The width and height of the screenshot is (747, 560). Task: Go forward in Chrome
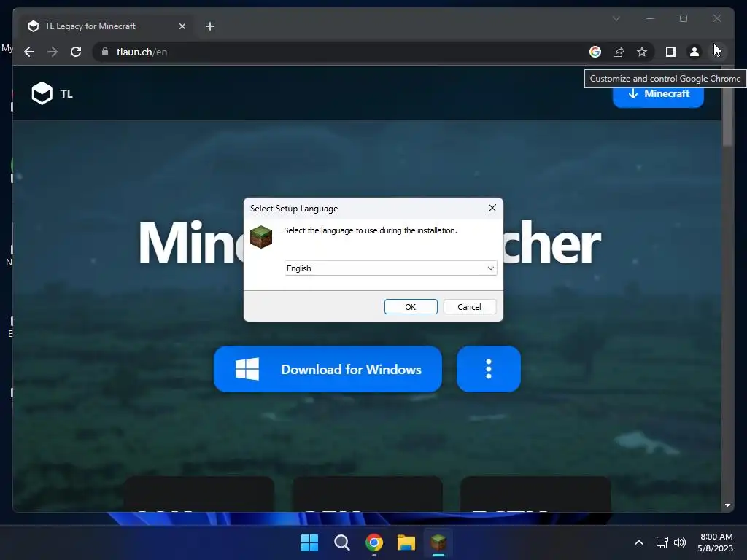(53, 52)
